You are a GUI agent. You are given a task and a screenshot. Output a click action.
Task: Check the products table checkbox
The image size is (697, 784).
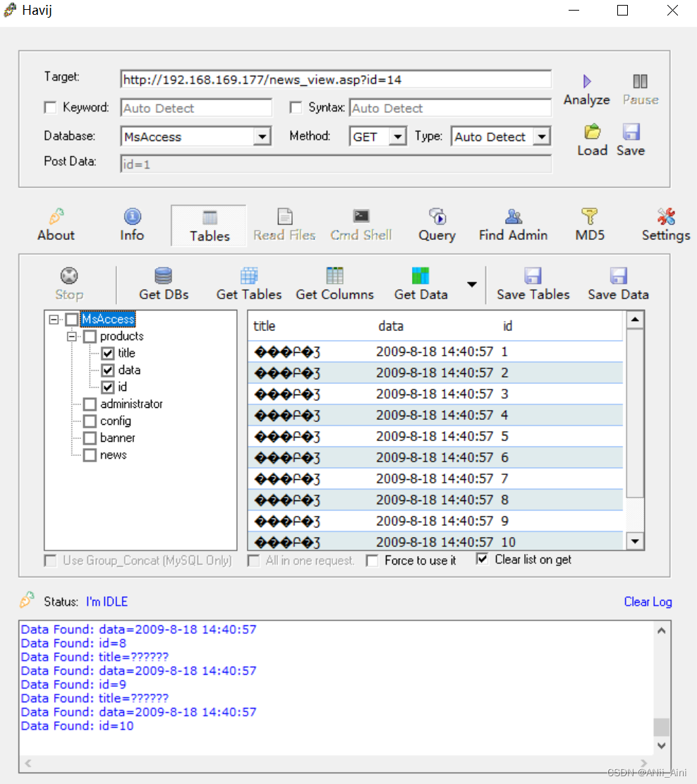90,336
